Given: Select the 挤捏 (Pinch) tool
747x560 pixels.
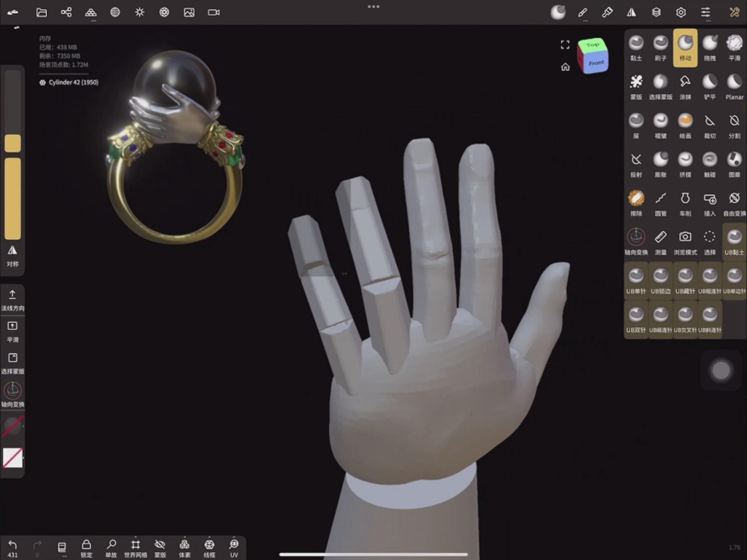Looking at the screenshot, I should click(685, 164).
